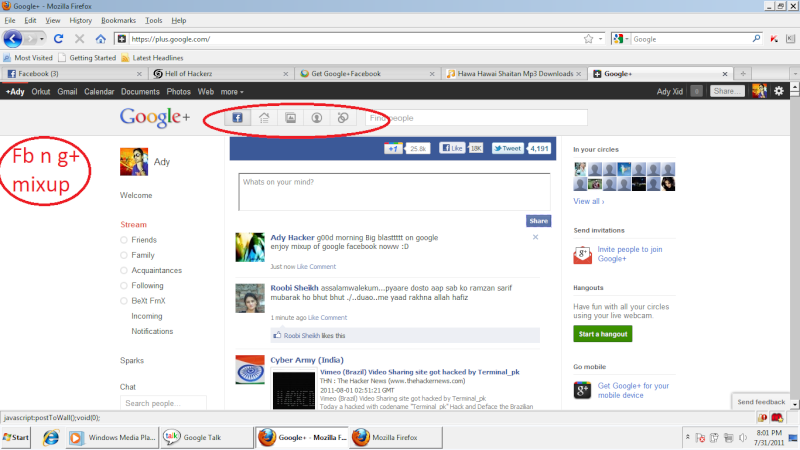Click the site identity icon in address bar
Image resolution: width=800 pixels, height=450 pixels.
(x=121, y=39)
